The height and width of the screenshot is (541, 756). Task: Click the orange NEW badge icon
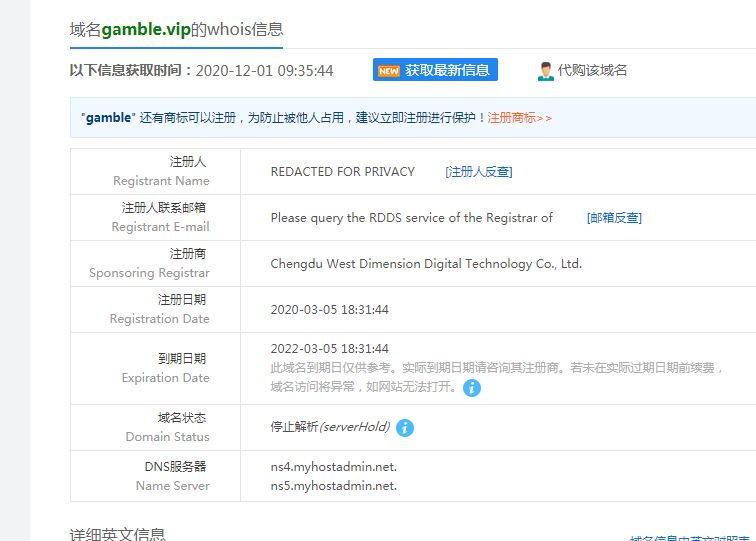[388, 71]
